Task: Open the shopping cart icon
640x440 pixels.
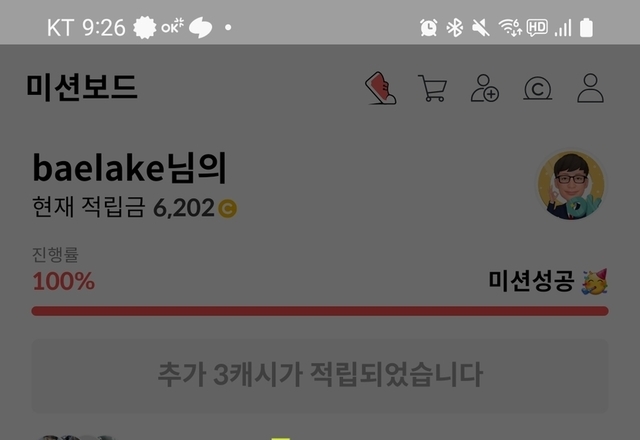Action: coord(433,88)
